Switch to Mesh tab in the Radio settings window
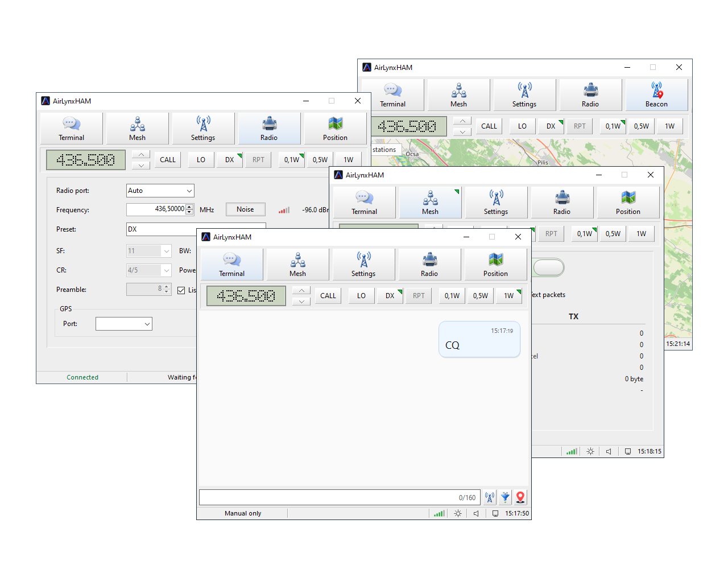 click(x=137, y=128)
